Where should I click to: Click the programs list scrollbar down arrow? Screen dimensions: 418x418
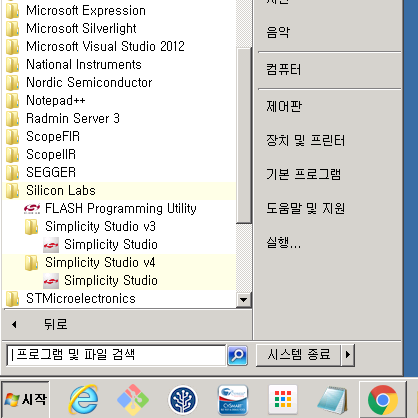pos(244,300)
